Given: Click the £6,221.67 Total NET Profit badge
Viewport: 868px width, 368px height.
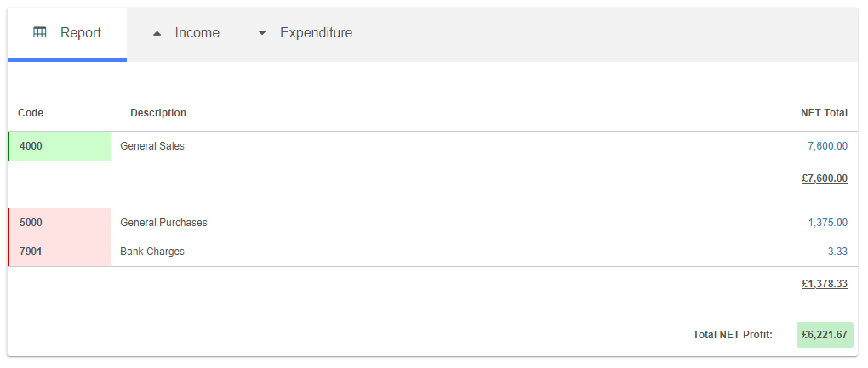Looking at the screenshot, I should point(824,335).
